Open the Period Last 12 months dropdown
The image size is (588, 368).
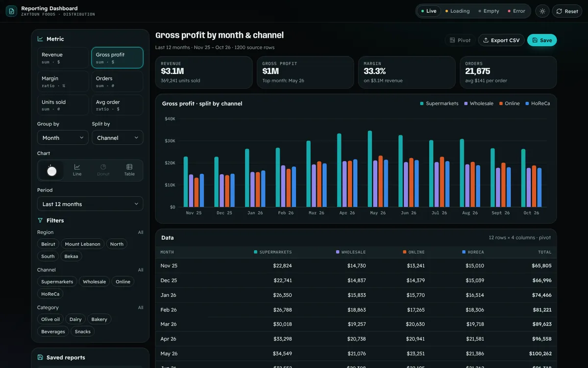coord(90,204)
